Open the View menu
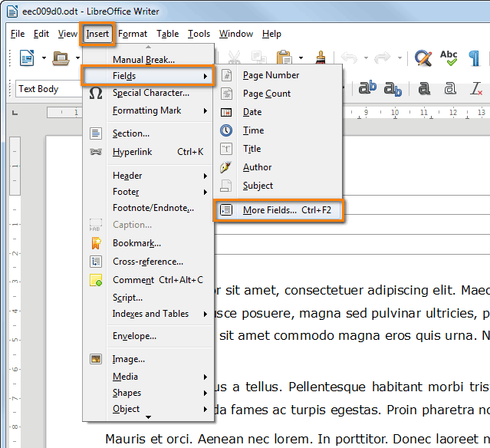The height and width of the screenshot is (448, 490). [67, 34]
